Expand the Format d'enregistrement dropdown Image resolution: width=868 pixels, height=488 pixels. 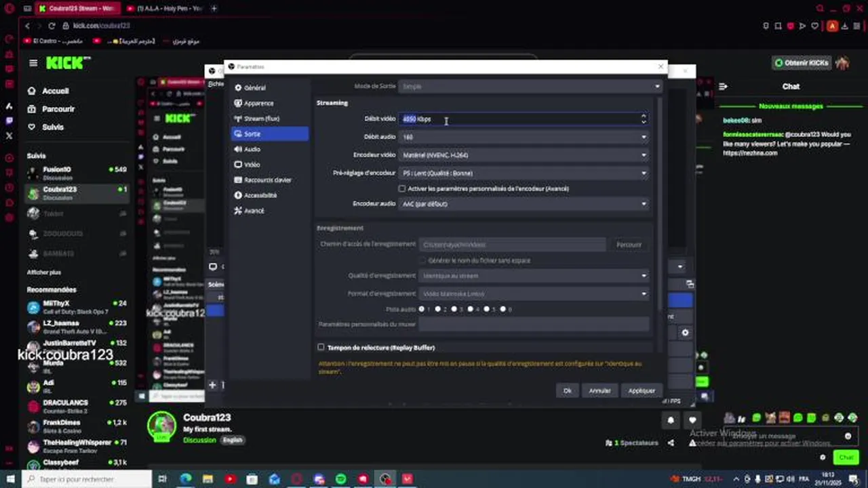(x=534, y=294)
